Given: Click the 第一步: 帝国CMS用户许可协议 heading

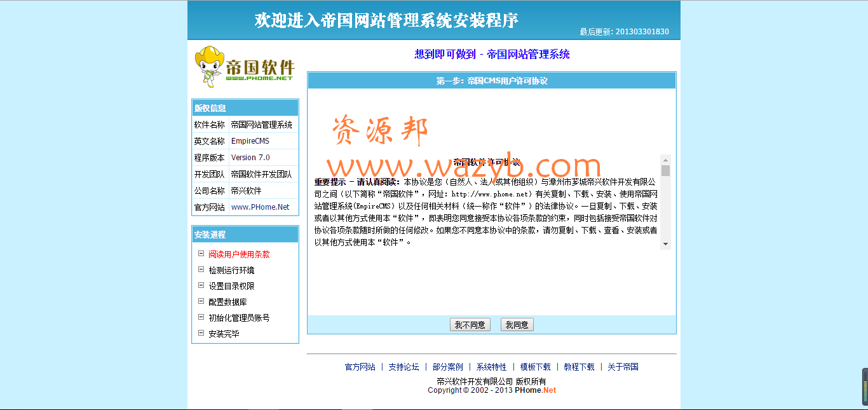Looking at the screenshot, I should (492, 81).
